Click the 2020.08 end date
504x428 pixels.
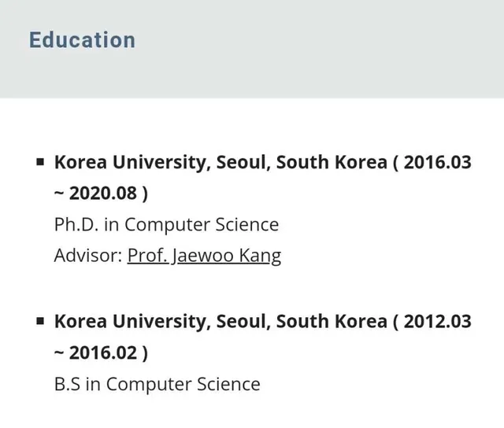click(103, 194)
